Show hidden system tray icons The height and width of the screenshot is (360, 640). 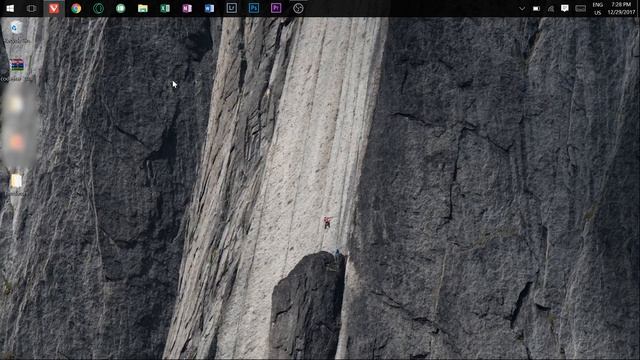click(x=522, y=8)
